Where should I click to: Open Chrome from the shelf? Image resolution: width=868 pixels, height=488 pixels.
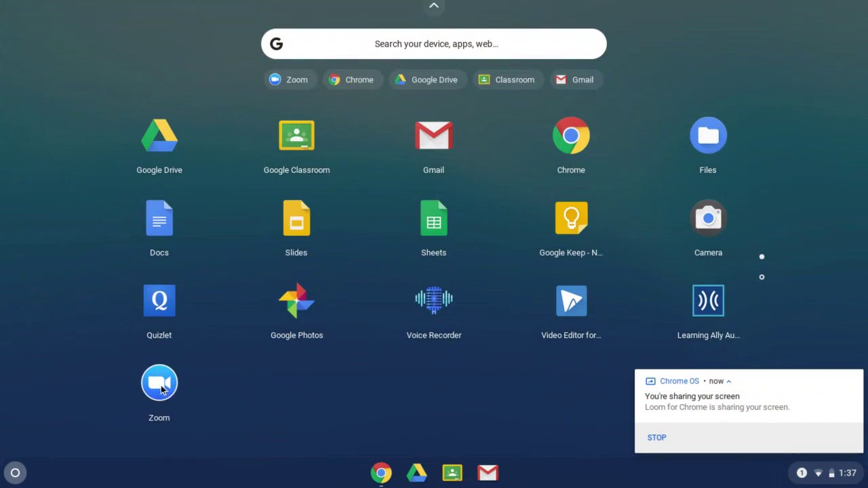click(x=381, y=473)
